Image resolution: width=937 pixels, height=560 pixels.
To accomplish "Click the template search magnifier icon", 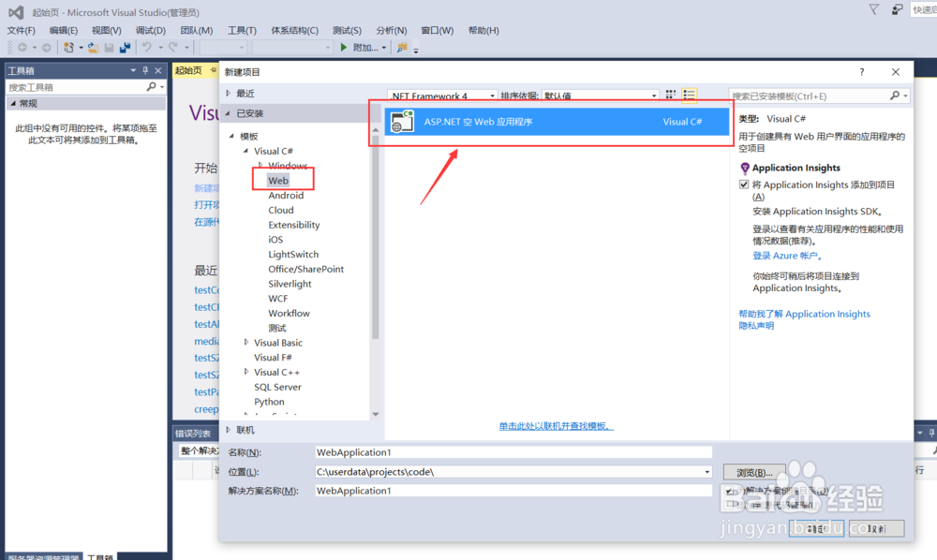I will point(895,96).
